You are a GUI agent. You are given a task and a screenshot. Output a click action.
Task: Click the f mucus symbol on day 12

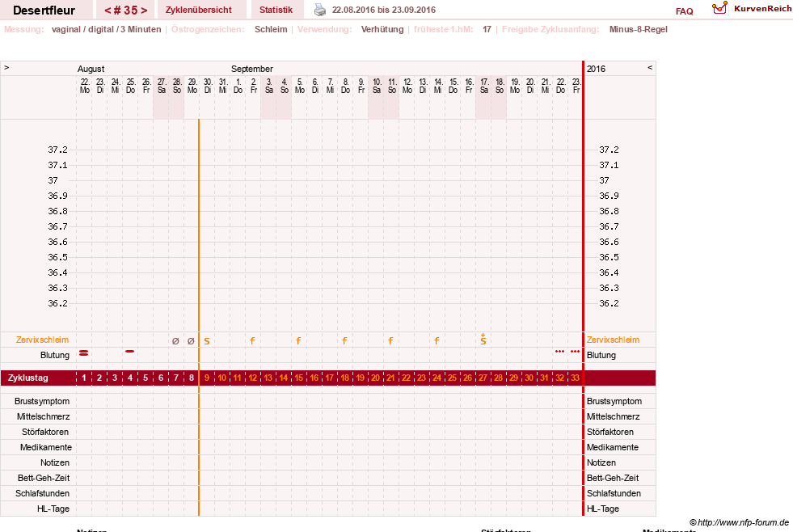pos(252,341)
